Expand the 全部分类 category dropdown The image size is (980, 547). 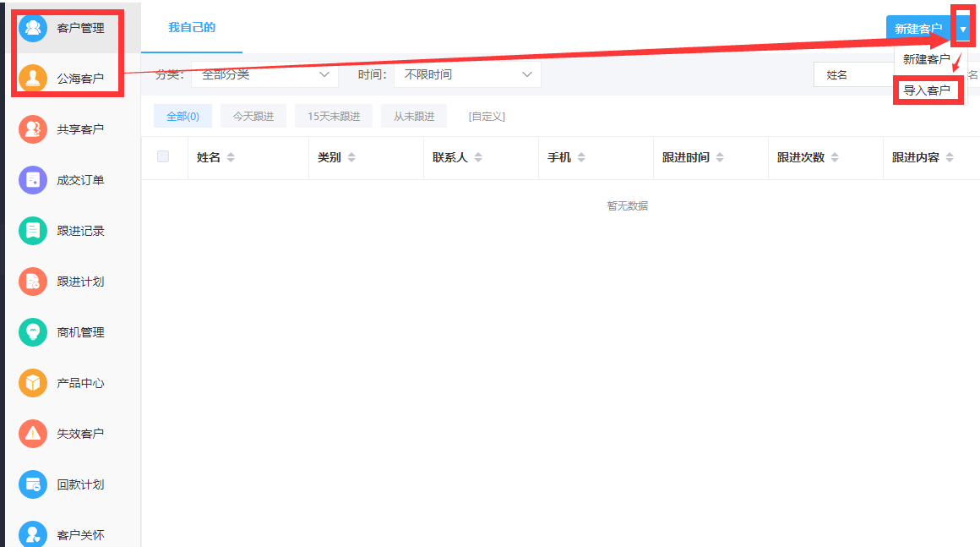pos(264,74)
